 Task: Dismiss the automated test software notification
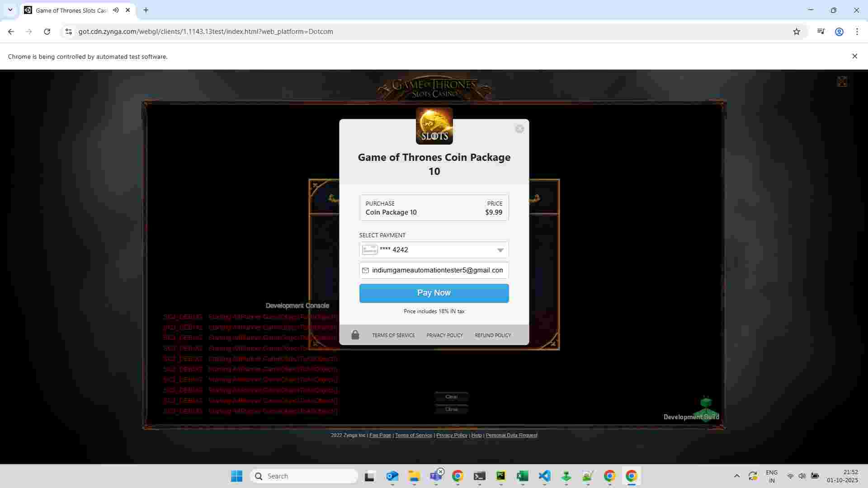pos(854,56)
